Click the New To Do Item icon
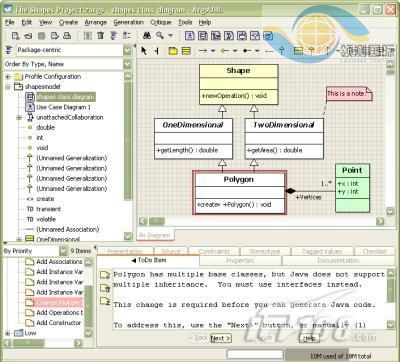The image size is (400, 362). [105, 275]
